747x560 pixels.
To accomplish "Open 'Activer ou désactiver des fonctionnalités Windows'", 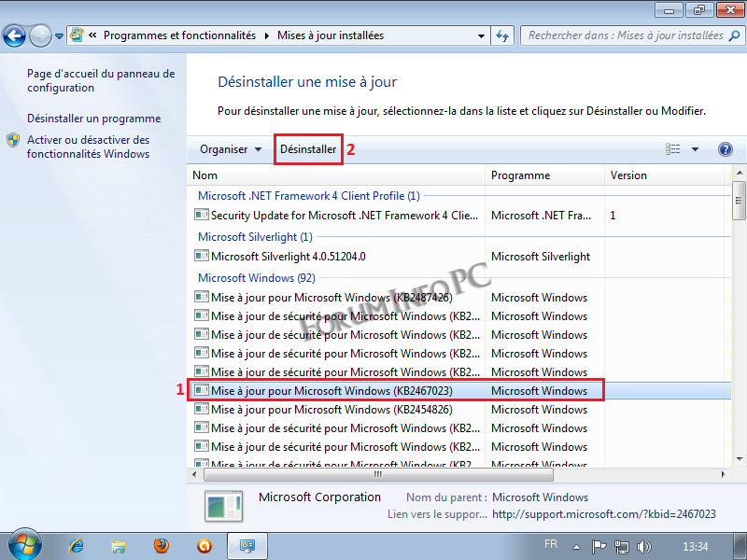I will (88, 147).
